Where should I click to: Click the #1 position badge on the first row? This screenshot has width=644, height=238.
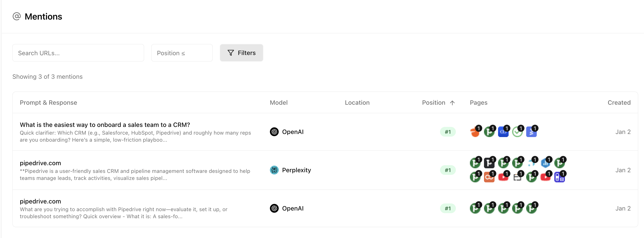[x=448, y=132]
